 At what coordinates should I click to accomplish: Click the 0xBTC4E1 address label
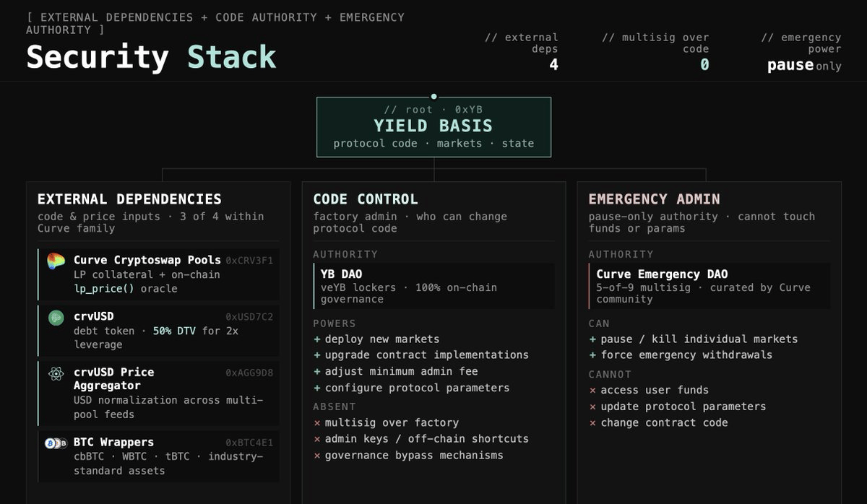[249, 443]
